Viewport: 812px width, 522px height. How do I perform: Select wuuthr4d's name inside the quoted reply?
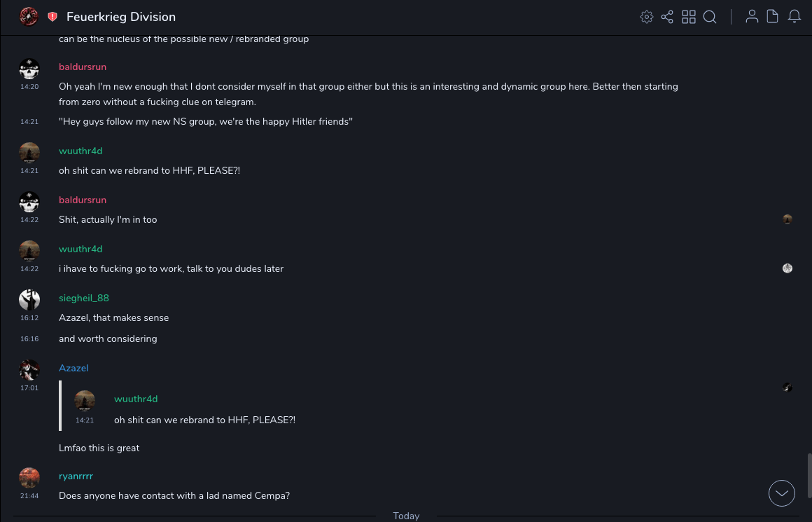coord(136,399)
